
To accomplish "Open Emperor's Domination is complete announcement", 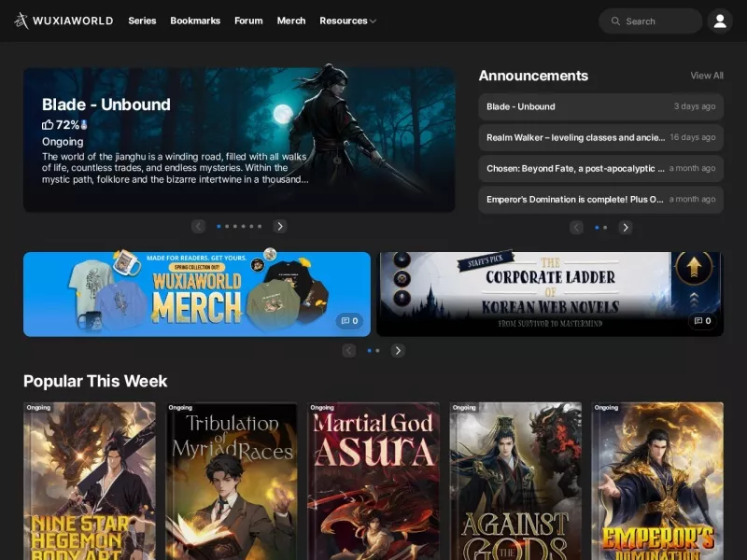I will point(600,200).
